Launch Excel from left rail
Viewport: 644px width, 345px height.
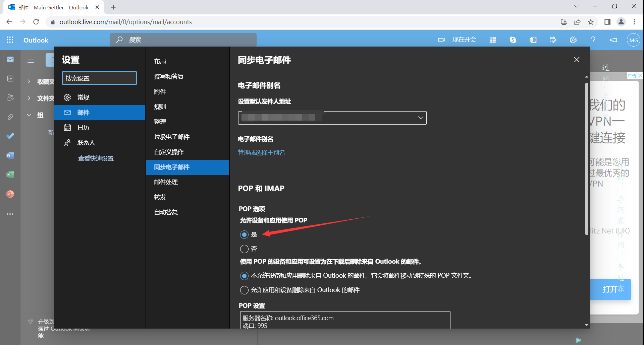(10, 175)
